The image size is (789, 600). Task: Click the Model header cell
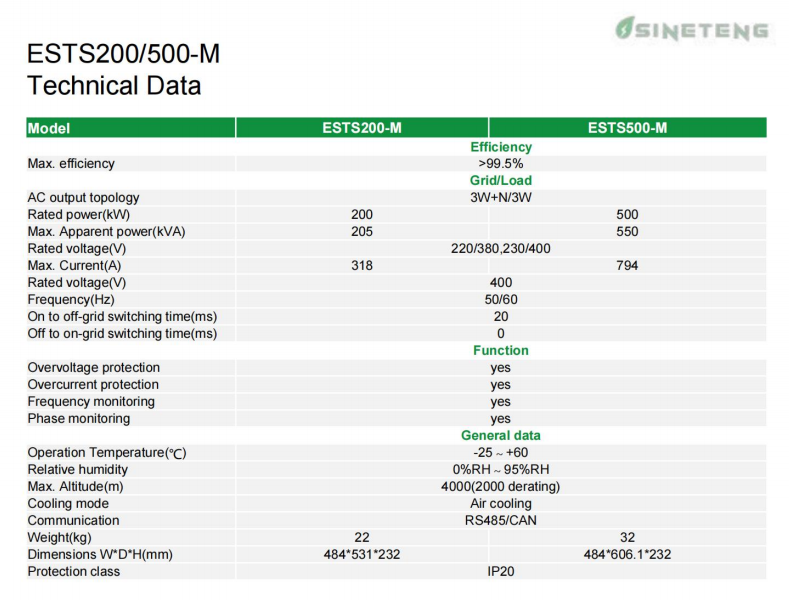pyautogui.click(x=131, y=128)
